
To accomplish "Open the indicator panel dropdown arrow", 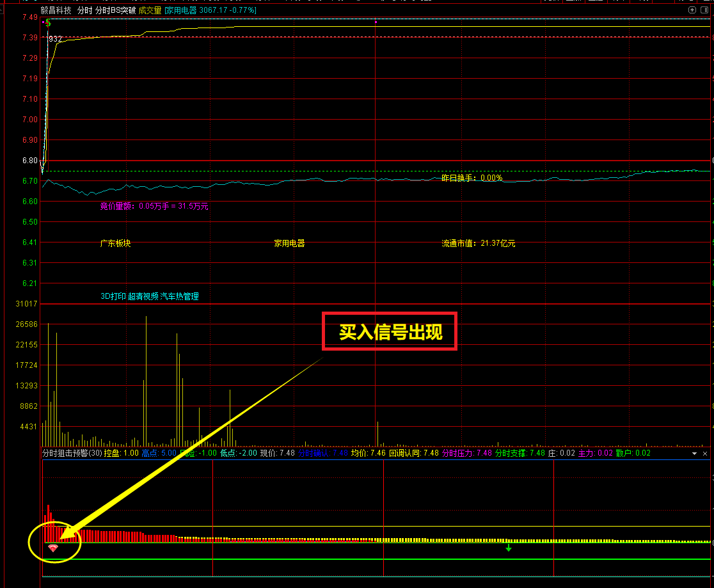I will (695, 453).
